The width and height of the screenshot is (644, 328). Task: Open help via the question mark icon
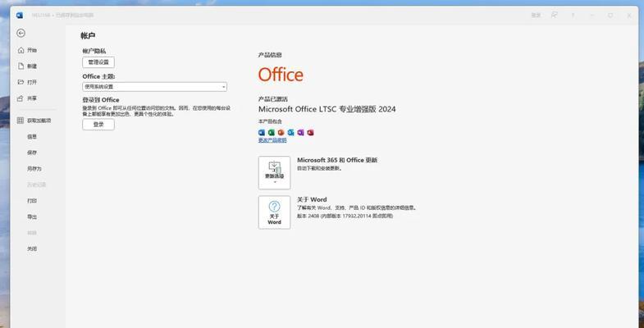coord(573,16)
